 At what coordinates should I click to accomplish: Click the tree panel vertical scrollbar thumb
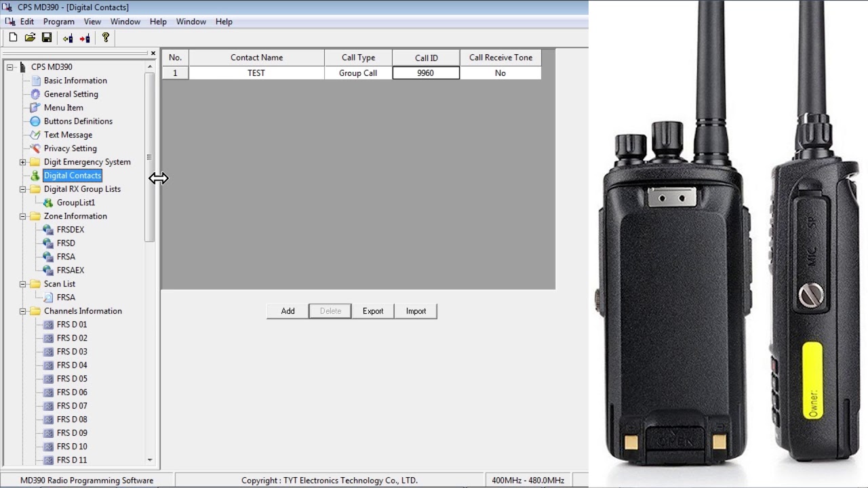[150, 157]
